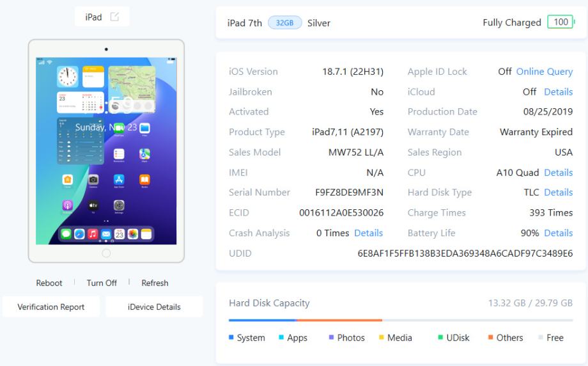Open Crash Analysis Details link

tap(368, 233)
